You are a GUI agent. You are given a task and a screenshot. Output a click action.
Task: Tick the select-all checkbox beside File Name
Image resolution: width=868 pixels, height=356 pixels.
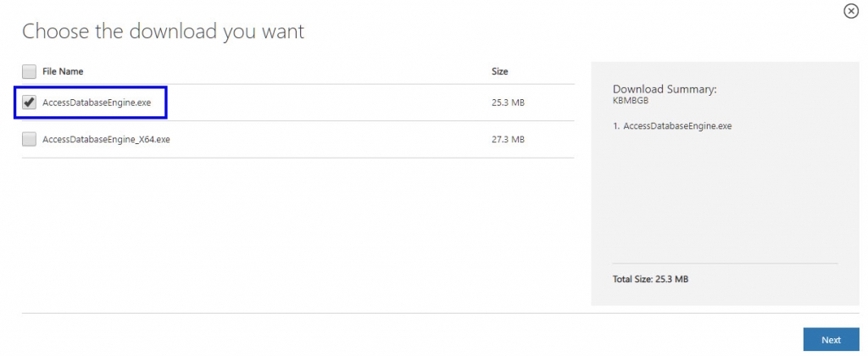coord(29,71)
